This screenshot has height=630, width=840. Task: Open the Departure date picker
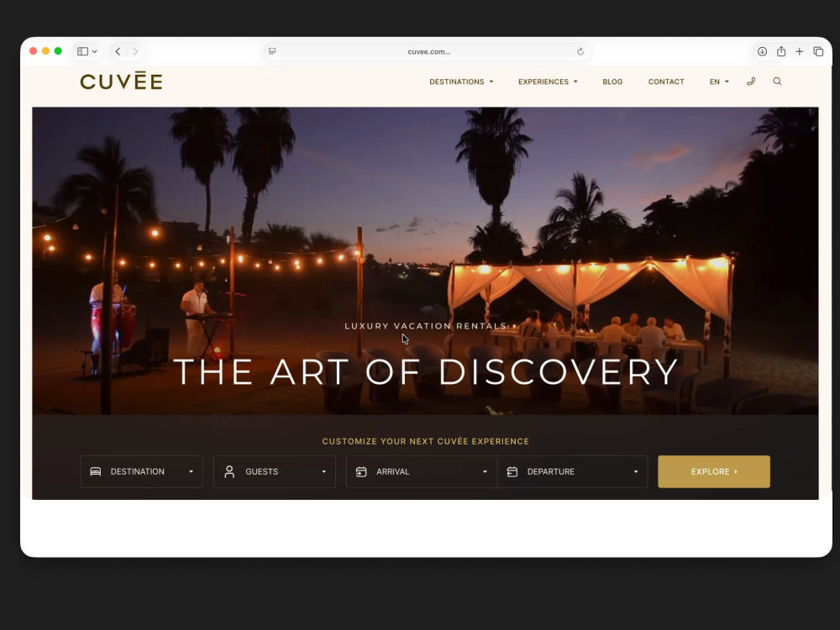573,471
